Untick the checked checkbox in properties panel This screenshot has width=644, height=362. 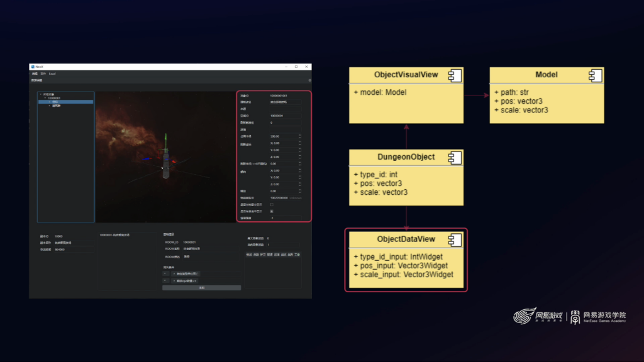click(272, 211)
